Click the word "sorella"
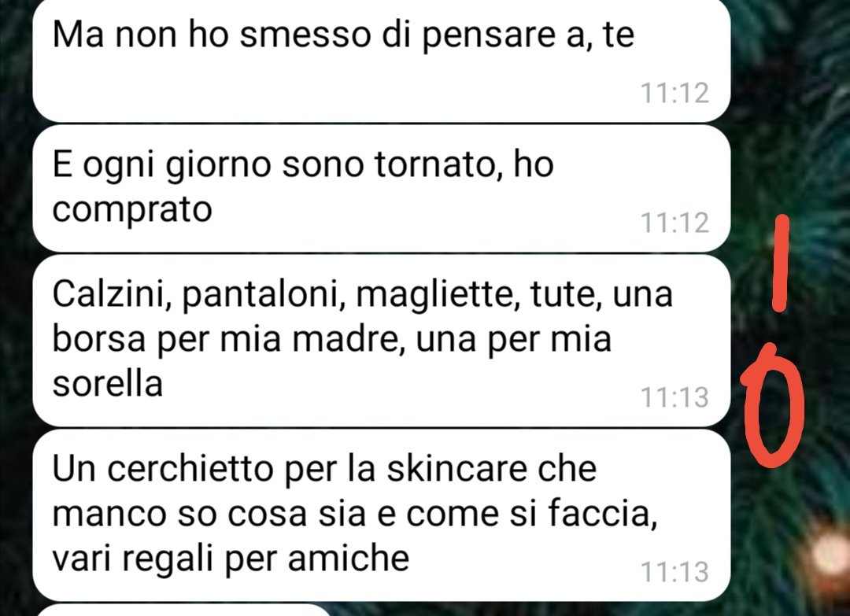This screenshot has height=616, width=850. [x=107, y=384]
